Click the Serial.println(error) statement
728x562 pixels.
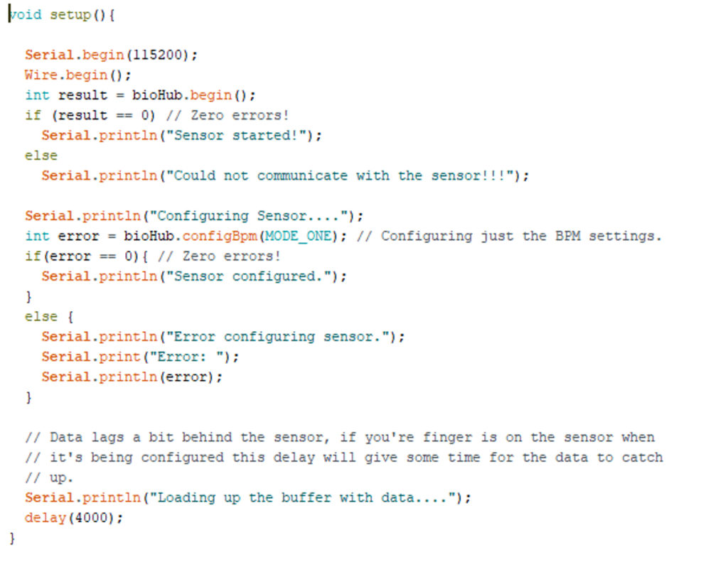132,377
